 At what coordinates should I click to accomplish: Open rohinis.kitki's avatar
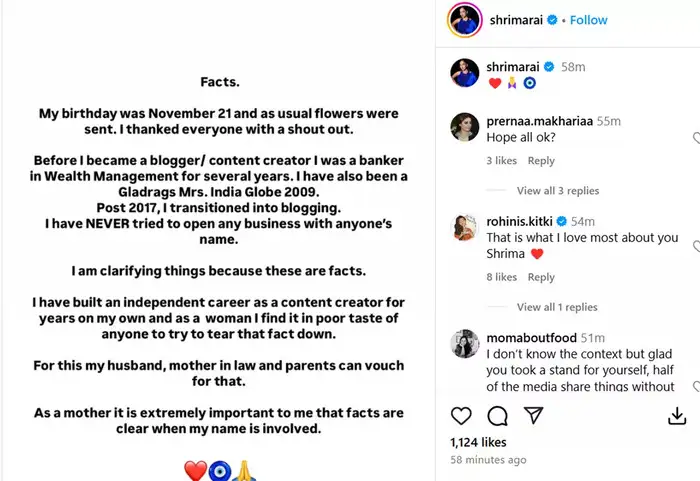pos(463,226)
